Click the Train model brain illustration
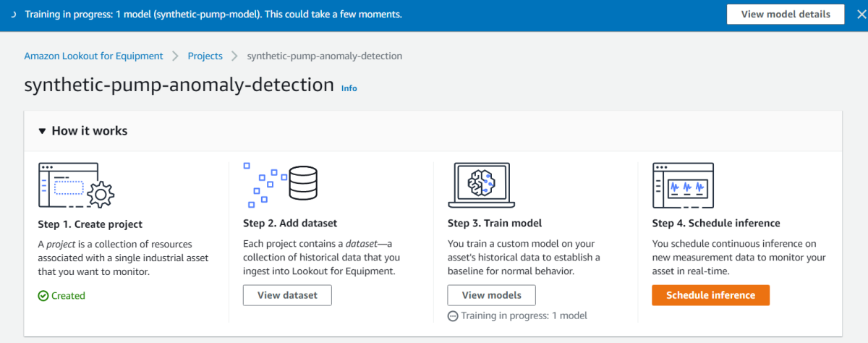This screenshot has height=343, width=868. [x=482, y=184]
